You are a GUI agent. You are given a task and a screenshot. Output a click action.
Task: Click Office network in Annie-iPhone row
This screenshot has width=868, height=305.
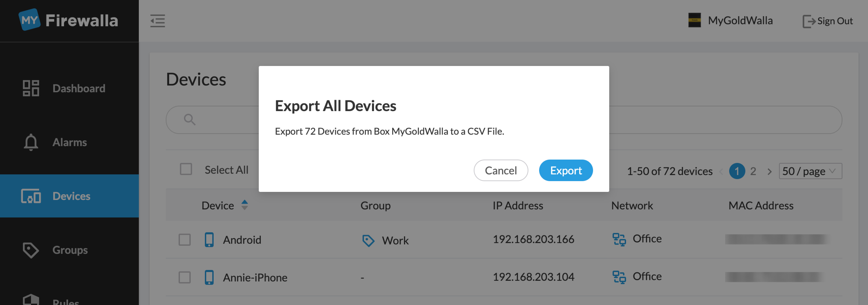(647, 276)
